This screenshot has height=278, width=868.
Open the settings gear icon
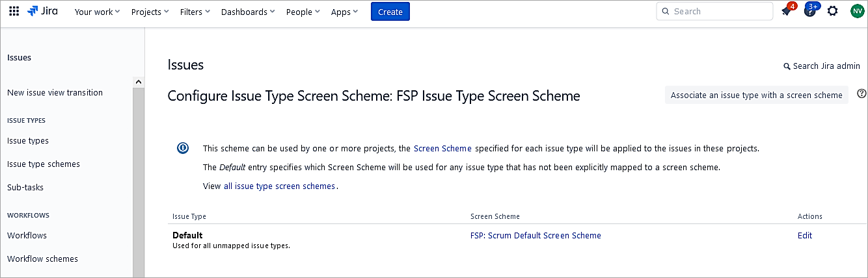(832, 12)
